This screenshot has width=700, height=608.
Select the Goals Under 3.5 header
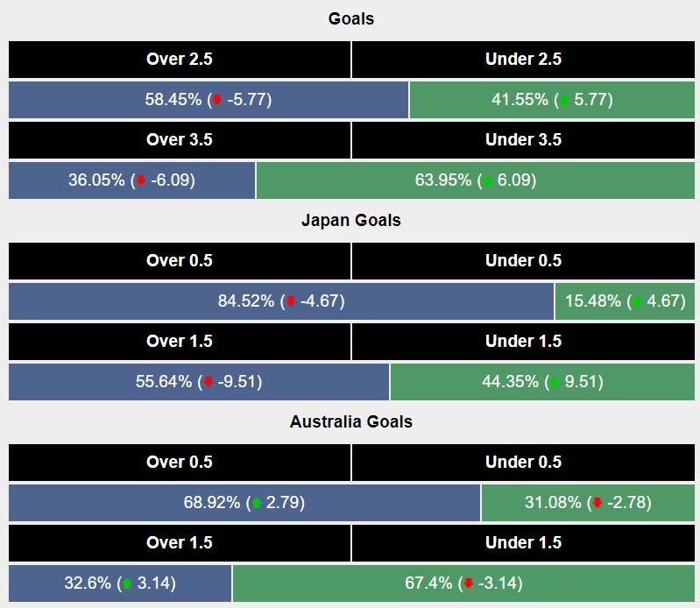(523, 140)
